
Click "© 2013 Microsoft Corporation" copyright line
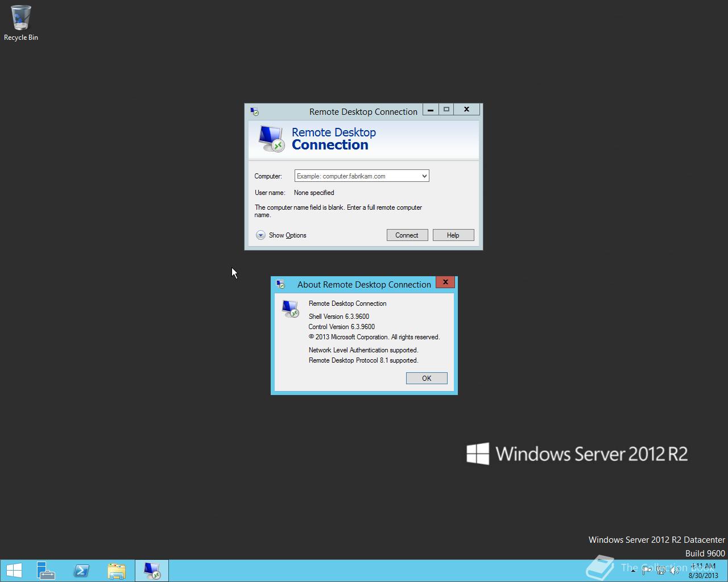(374, 337)
